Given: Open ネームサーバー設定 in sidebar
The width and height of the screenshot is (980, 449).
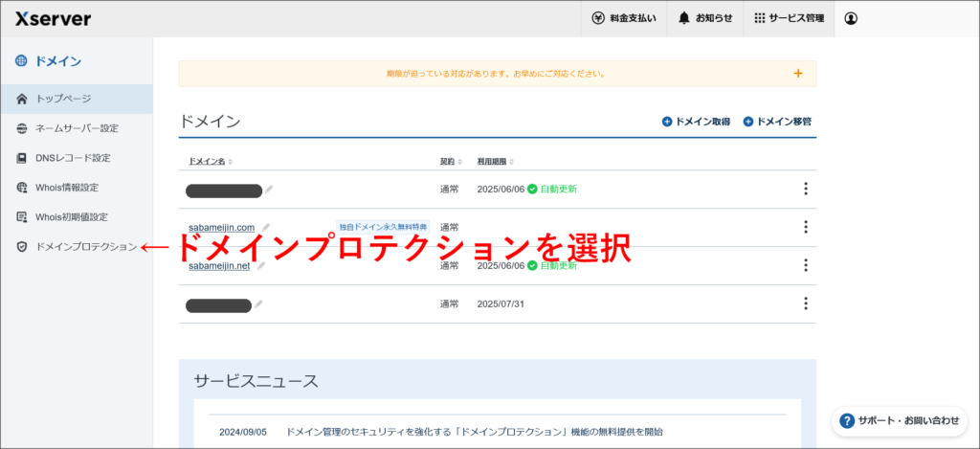Looking at the screenshot, I should [x=77, y=128].
